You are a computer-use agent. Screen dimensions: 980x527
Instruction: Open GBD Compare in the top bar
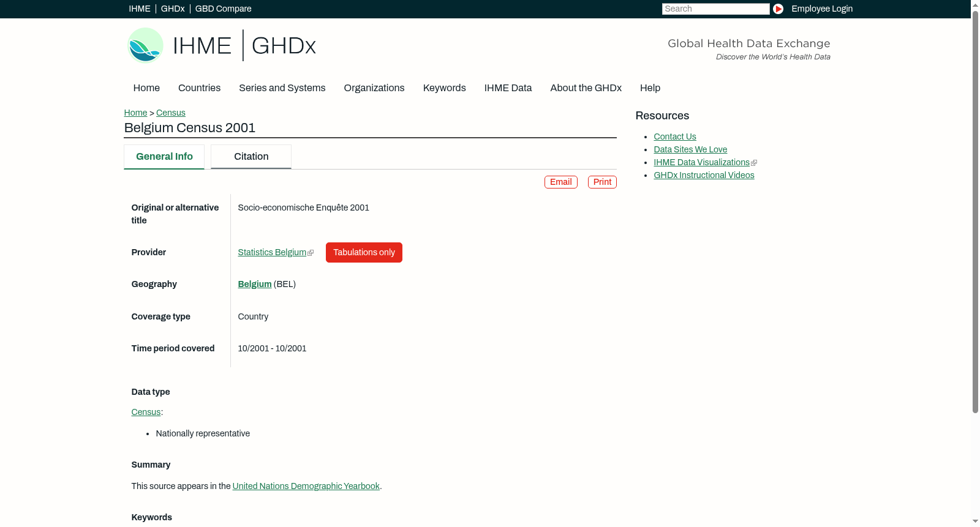coord(223,9)
